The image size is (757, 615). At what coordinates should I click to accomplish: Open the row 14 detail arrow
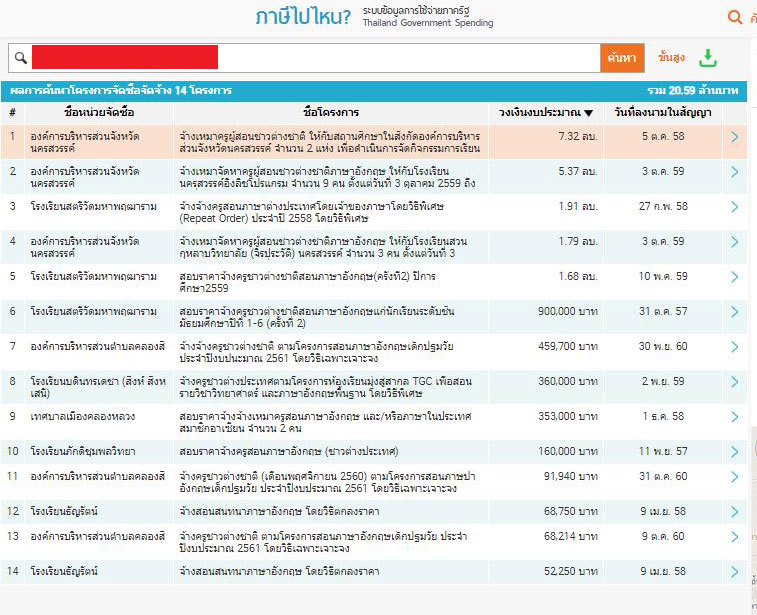click(735, 571)
